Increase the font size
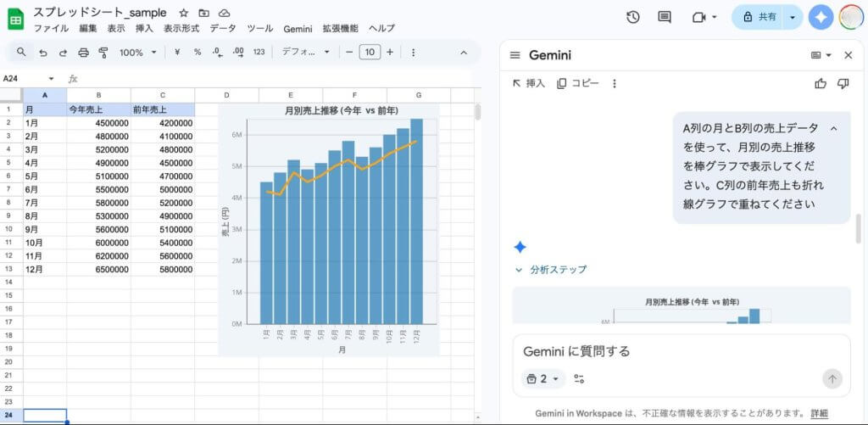The image size is (868, 425). (x=390, y=52)
